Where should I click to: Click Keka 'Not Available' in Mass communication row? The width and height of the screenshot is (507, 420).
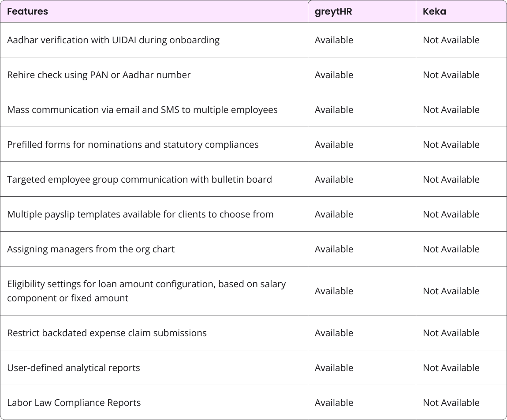(451, 110)
